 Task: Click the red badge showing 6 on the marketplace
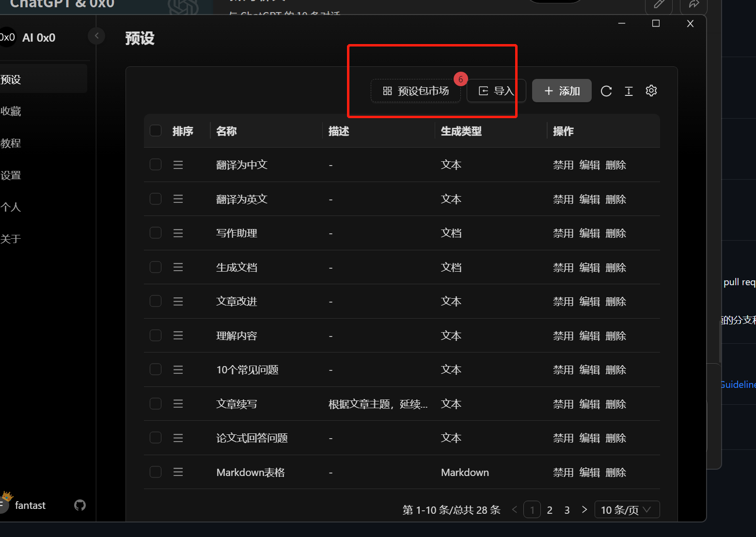tap(460, 79)
